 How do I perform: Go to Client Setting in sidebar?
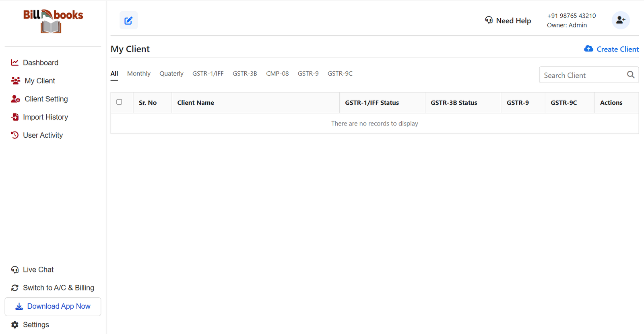[x=46, y=99]
